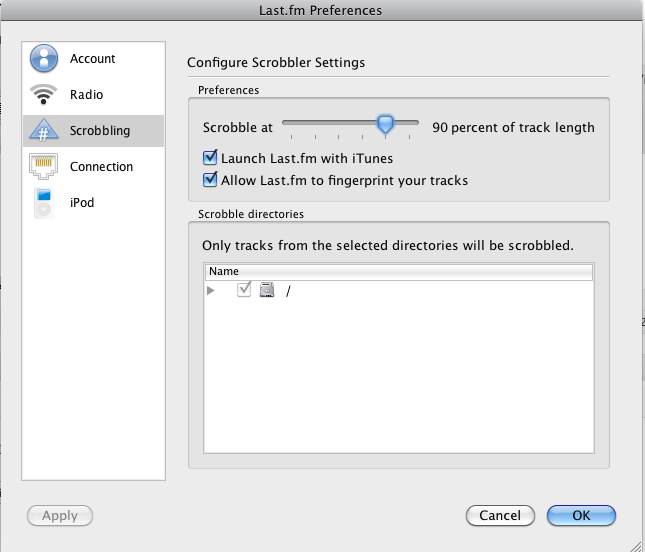Open the Connection ethernet port icon
This screenshot has height=552, width=645.
pyautogui.click(x=43, y=166)
